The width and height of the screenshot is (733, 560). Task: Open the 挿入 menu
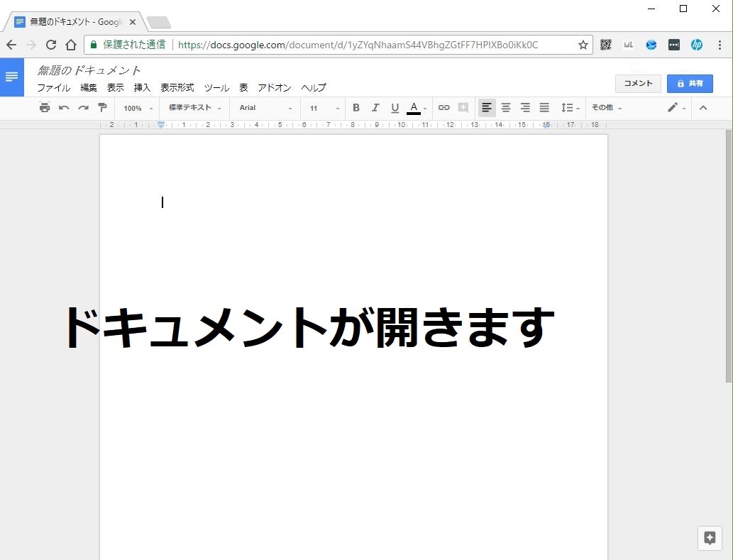(142, 88)
